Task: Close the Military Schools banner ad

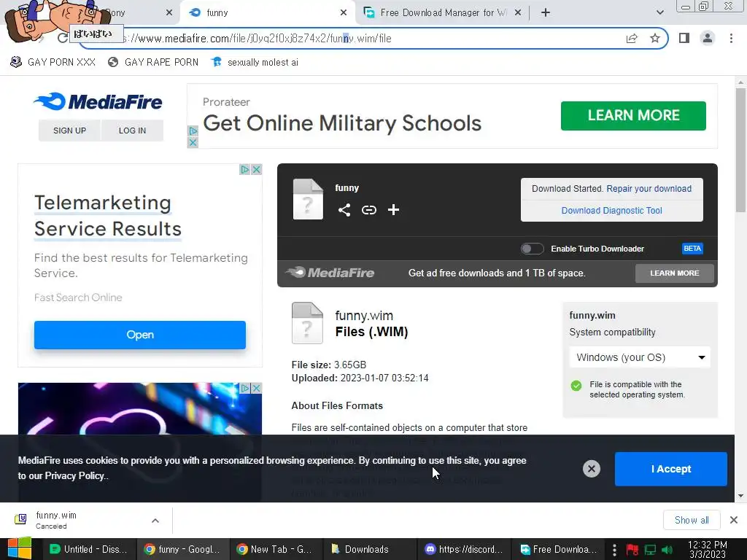Action: pos(193,142)
